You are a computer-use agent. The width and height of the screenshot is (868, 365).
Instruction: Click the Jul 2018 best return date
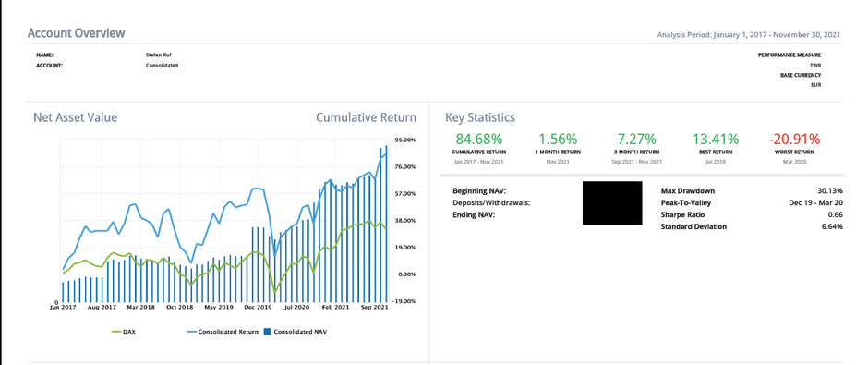[x=716, y=161]
